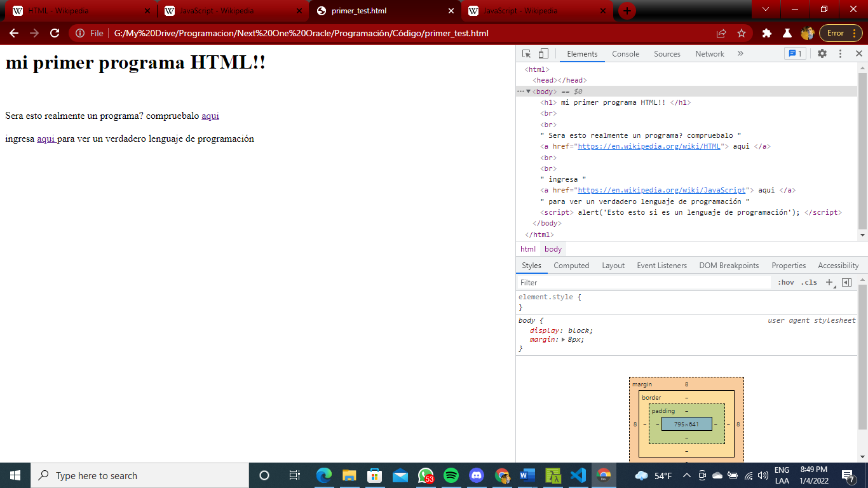Open the body node ellipsis actions

pyautogui.click(x=520, y=91)
